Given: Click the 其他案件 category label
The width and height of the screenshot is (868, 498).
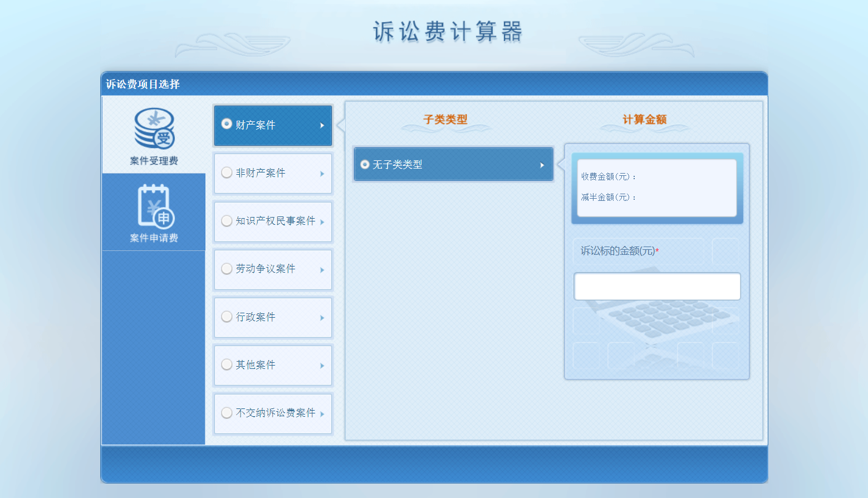Looking at the screenshot, I should 256,365.
